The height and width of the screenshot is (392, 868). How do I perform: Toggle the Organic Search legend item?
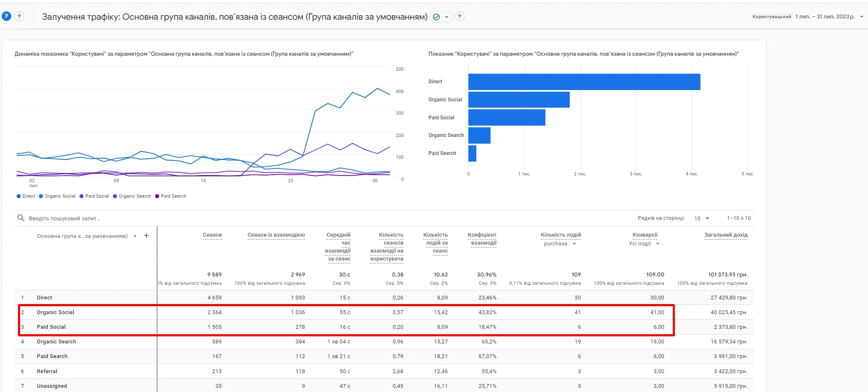tap(132, 196)
